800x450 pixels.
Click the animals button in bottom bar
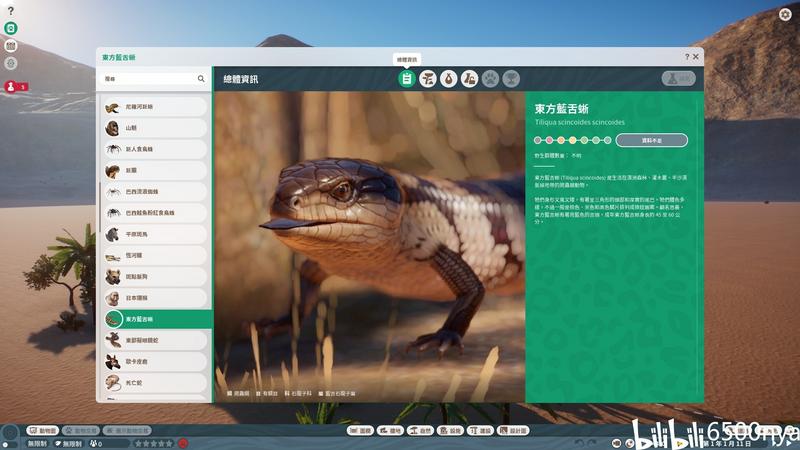[43, 431]
